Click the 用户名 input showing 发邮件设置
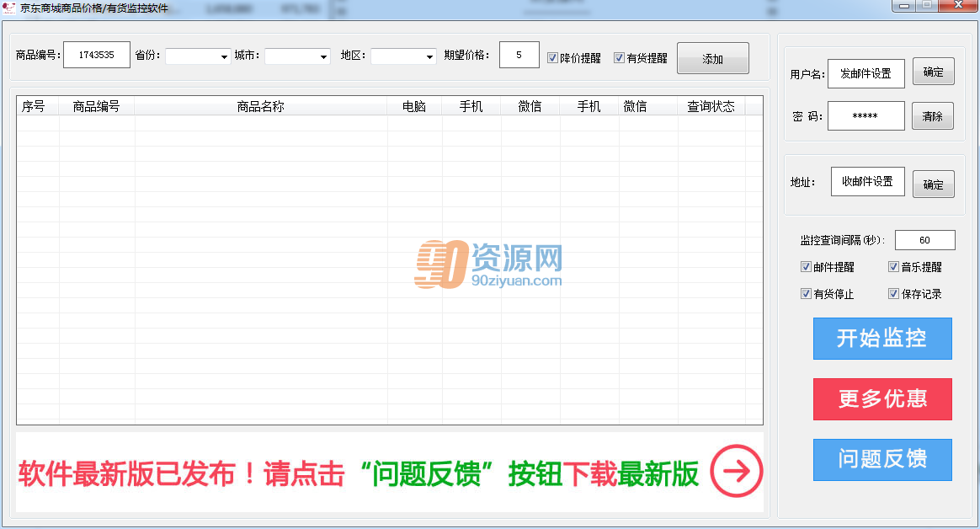Screen dimensions: 980x529 [866, 74]
